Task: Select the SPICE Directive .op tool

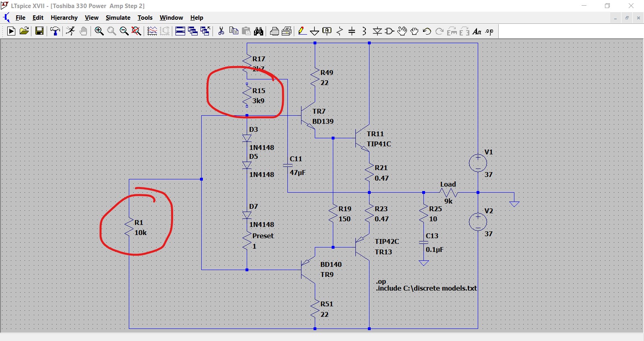Action: coord(489,31)
